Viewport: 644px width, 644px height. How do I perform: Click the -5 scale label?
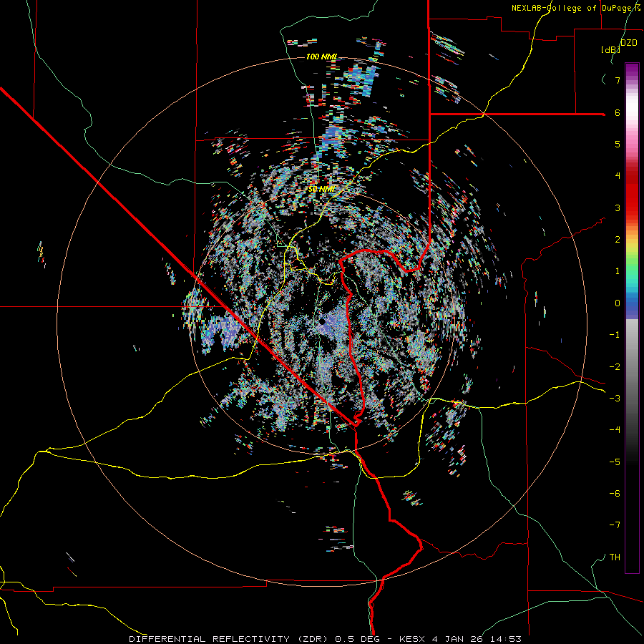[615, 462]
